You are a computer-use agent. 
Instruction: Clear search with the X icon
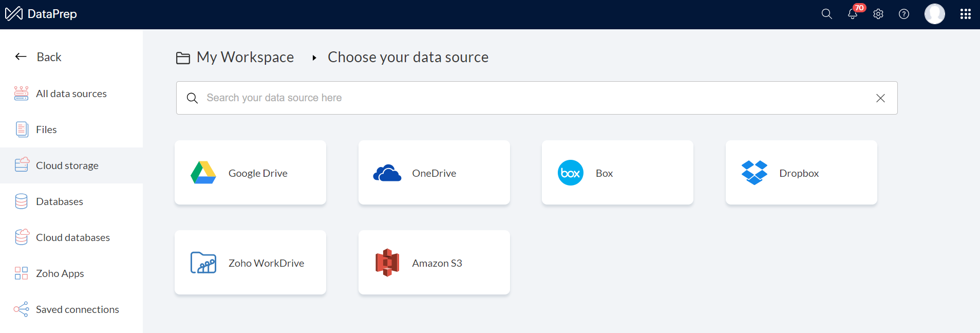coord(880,98)
